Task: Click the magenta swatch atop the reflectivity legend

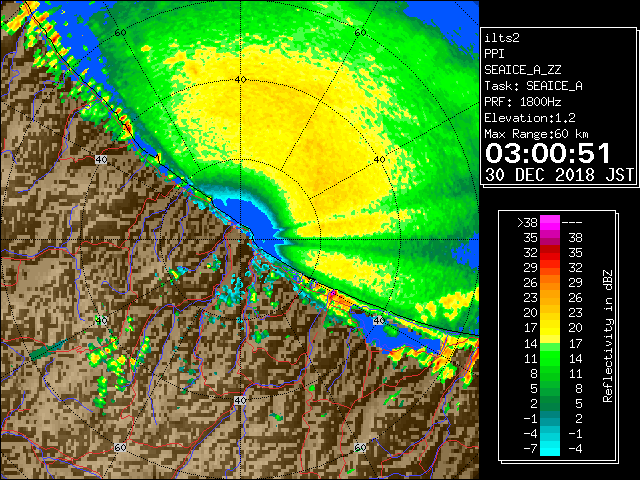Action: pyautogui.click(x=550, y=222)
